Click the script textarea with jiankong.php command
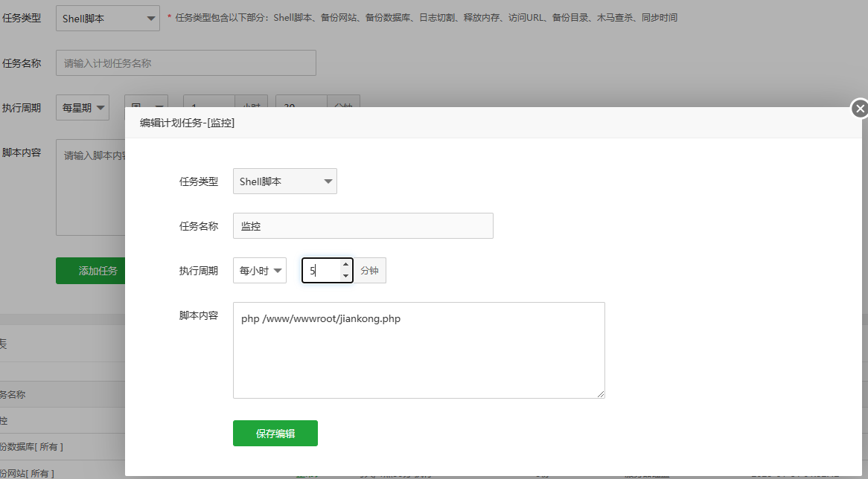This screenshot has width=868, height=479. [x=418, y=350]
